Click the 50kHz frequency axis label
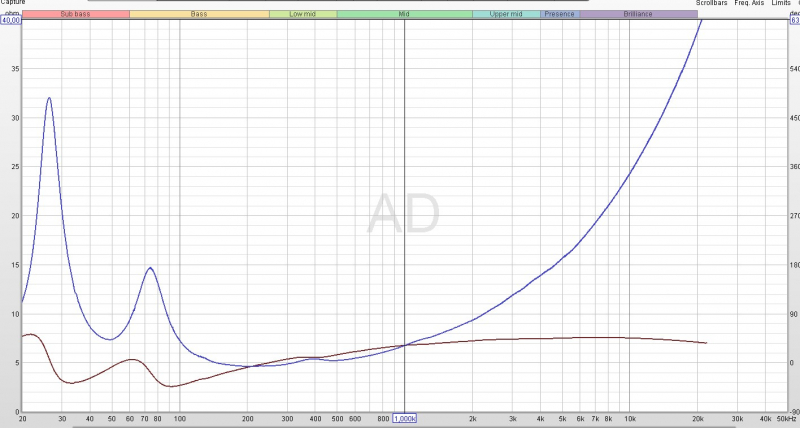 pos(787,419)
